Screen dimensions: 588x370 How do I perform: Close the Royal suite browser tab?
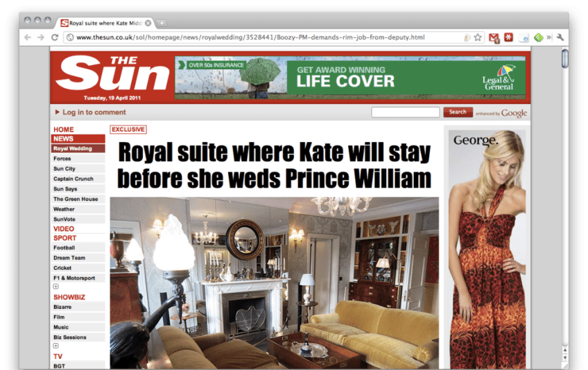pos(148,24)
